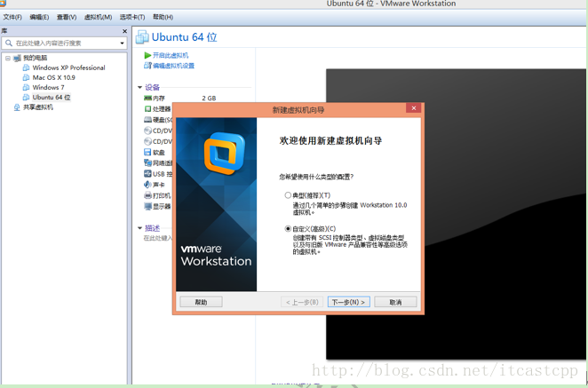
Task: Click the My Computer (我的电脑) icon
Action: [17, 58]
